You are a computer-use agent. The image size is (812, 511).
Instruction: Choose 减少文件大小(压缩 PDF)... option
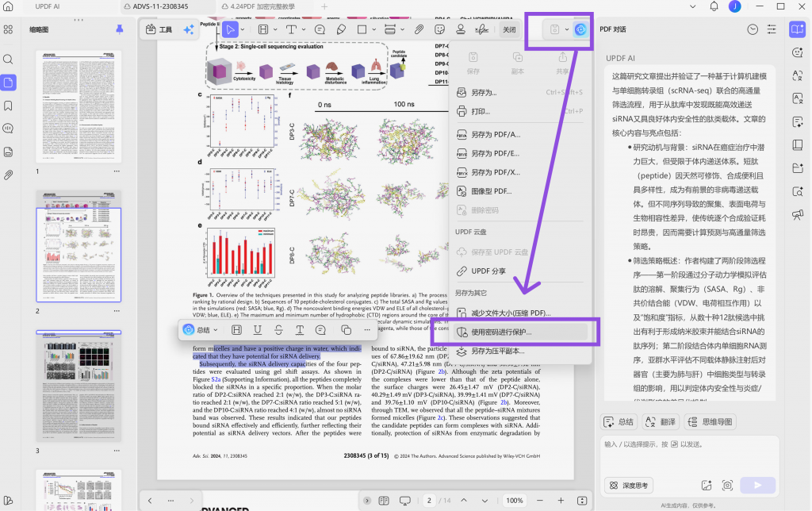pyautogui.click(x=519, y=313)
